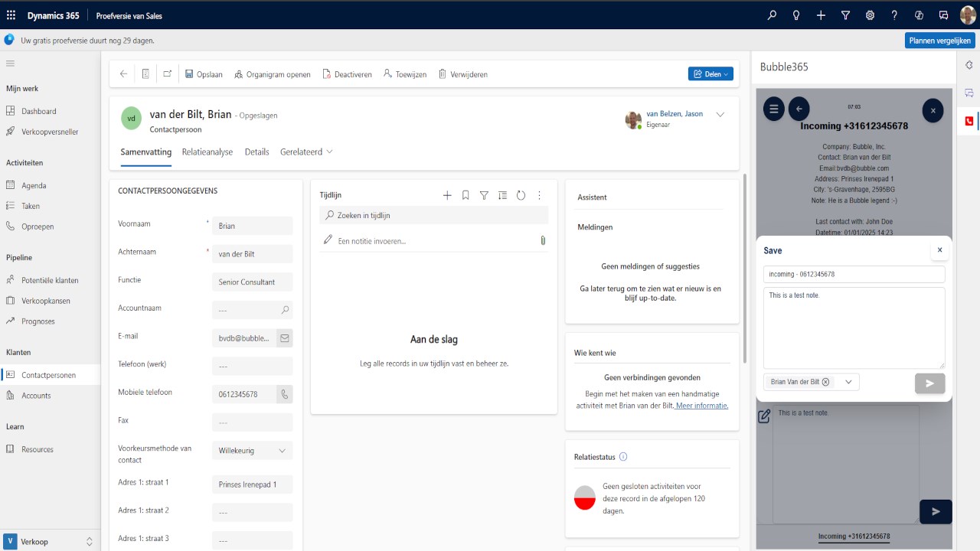The image size is (980, 551).
Task: Click the Functie field Senior Consultant
Action: coord(253,282)
